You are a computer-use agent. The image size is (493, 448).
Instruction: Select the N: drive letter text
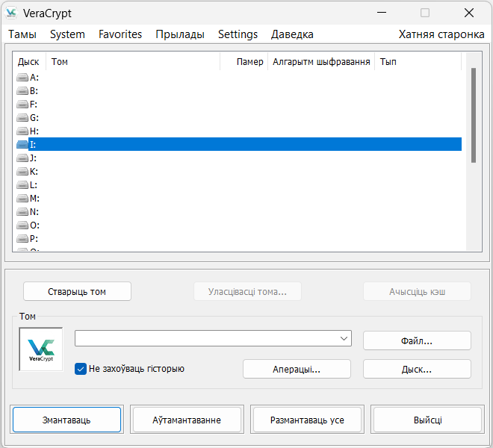point(34,212)
